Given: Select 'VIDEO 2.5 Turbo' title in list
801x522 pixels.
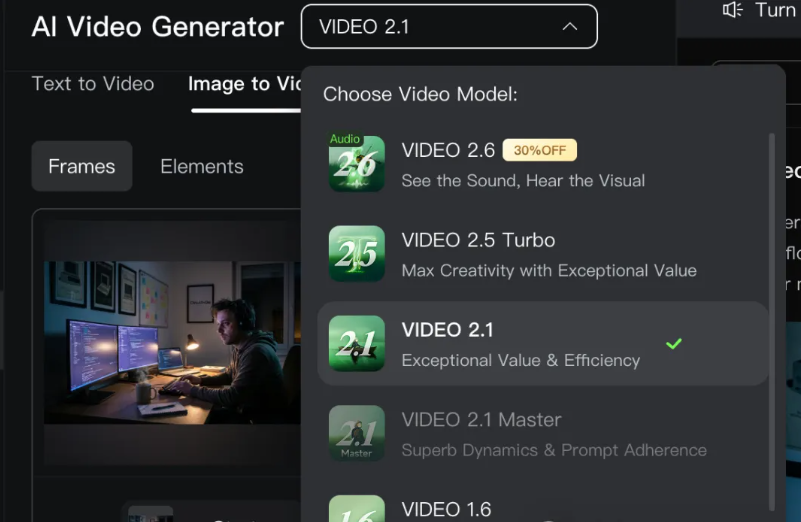Looking at the screenshot, I should tap(478, 240).
